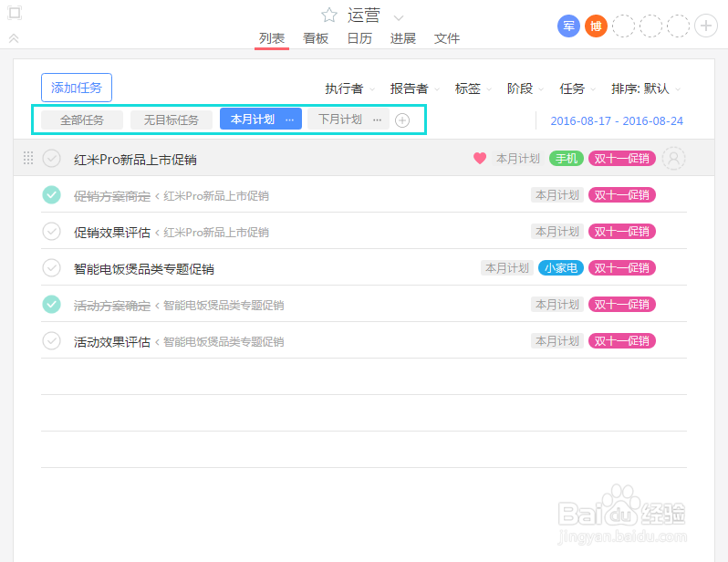The image size is (728, 562).
Task: Select the 下月计划 goal tab
Action: [340, 120]
